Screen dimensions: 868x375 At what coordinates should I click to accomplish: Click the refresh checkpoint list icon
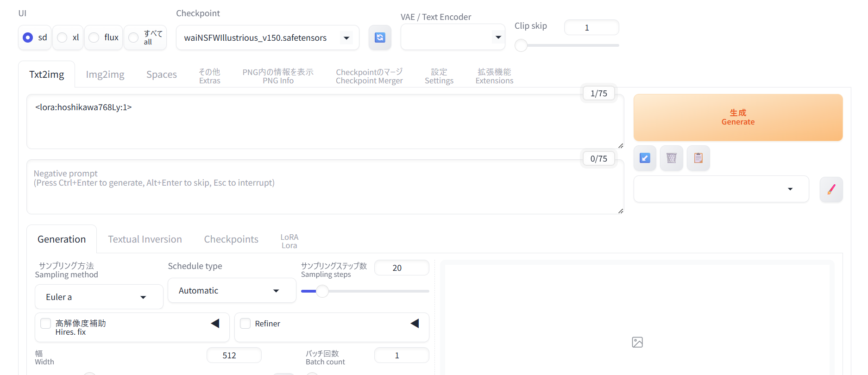(x=380, y=37)
